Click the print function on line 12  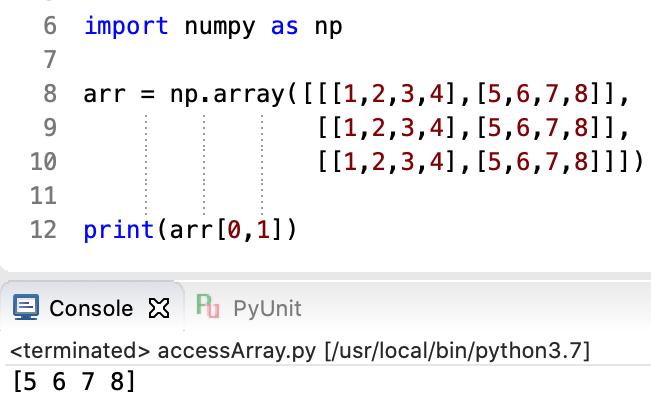tap(118, 230)
